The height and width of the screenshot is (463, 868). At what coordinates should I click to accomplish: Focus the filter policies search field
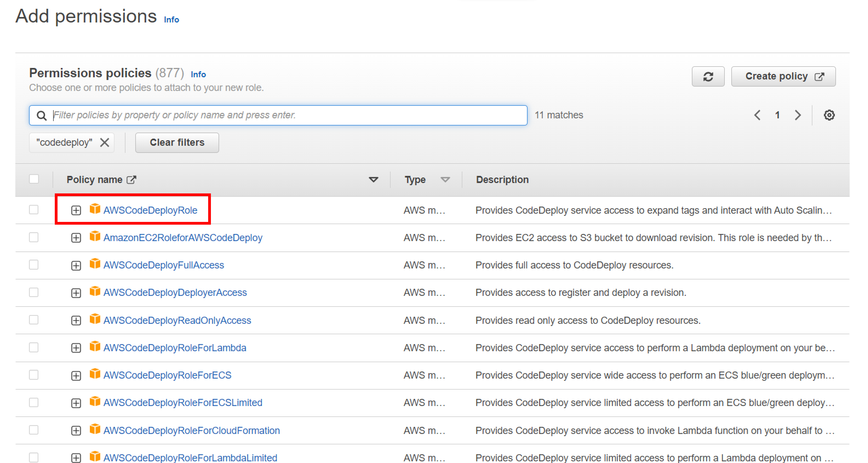coord(287,115)
